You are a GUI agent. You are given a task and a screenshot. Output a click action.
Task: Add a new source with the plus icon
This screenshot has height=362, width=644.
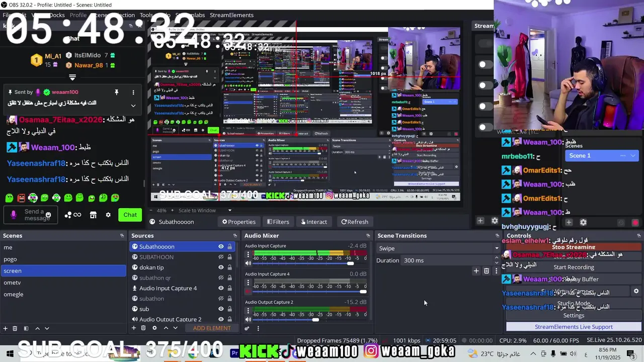click(x=134, y=328)
